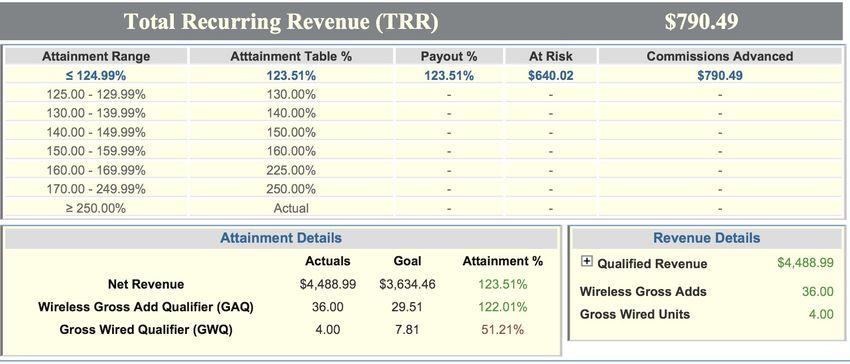Image resolution: width=850 pixels, height=364 pixels.
Task: Click the $790.49 Commissions Advanced value
Action: point(720,76)
